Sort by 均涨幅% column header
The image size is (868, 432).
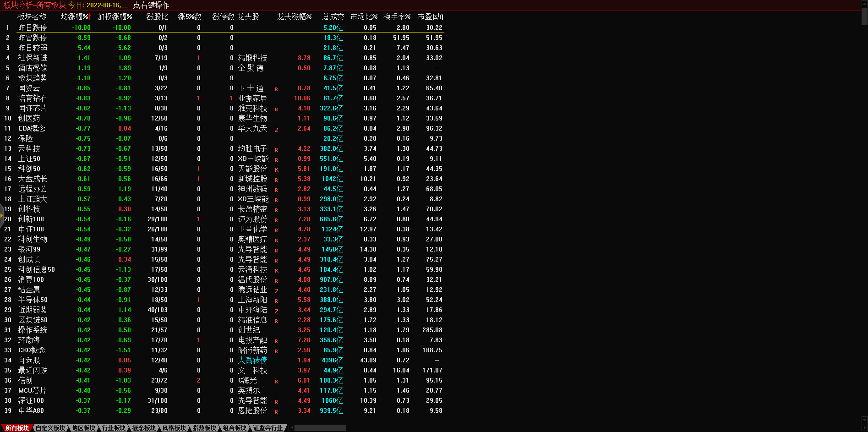pyautogui.click(x=76, y=16)
